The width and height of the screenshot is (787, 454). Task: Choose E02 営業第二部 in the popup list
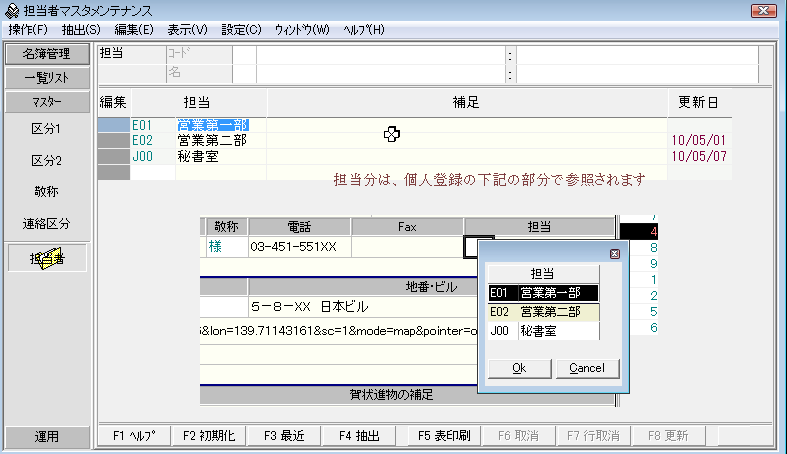(x=544, y=312)
